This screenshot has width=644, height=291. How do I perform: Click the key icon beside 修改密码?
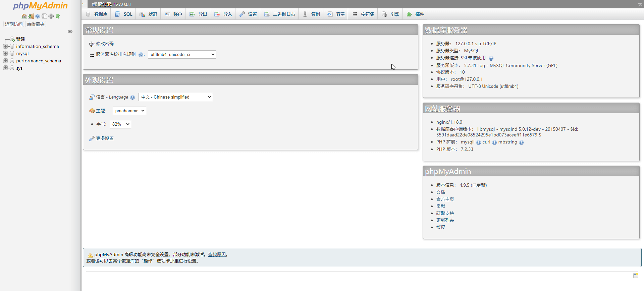[92, 44]
